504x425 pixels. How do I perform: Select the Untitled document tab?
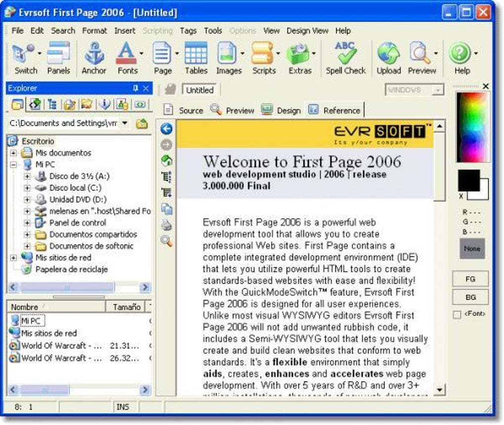(200, 90)
